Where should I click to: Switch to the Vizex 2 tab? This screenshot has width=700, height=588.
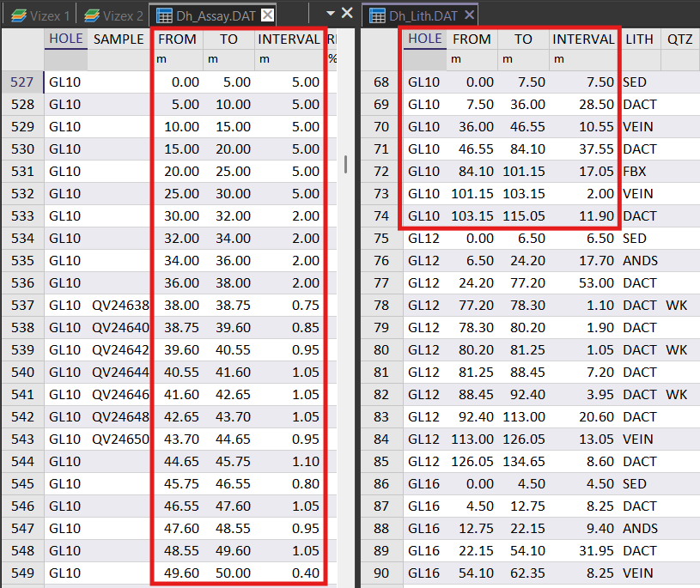pyautogui.click(x=114, y=15)
